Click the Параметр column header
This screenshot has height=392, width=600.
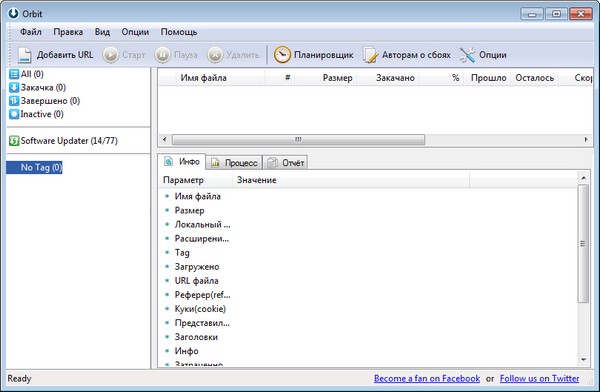tap(196, 180)
